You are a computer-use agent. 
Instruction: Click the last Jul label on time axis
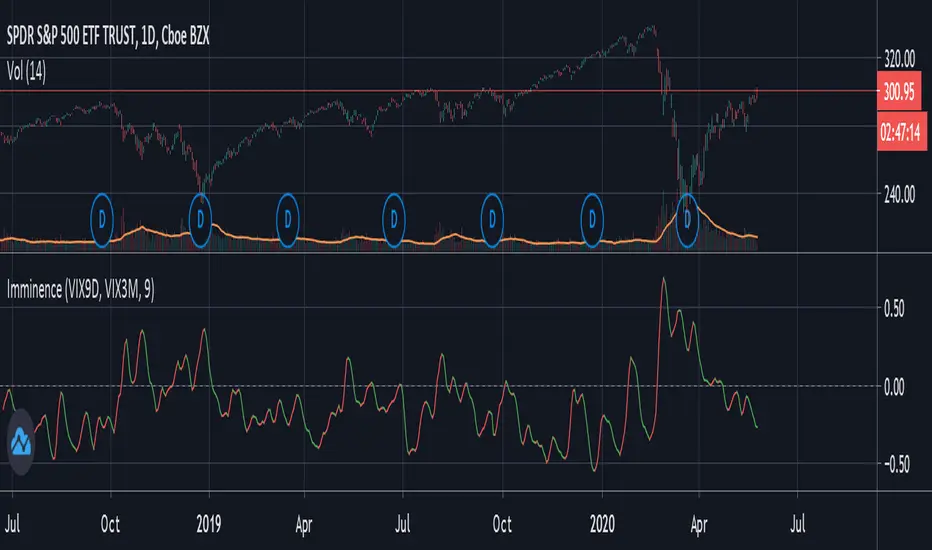[x=798, y=524]
